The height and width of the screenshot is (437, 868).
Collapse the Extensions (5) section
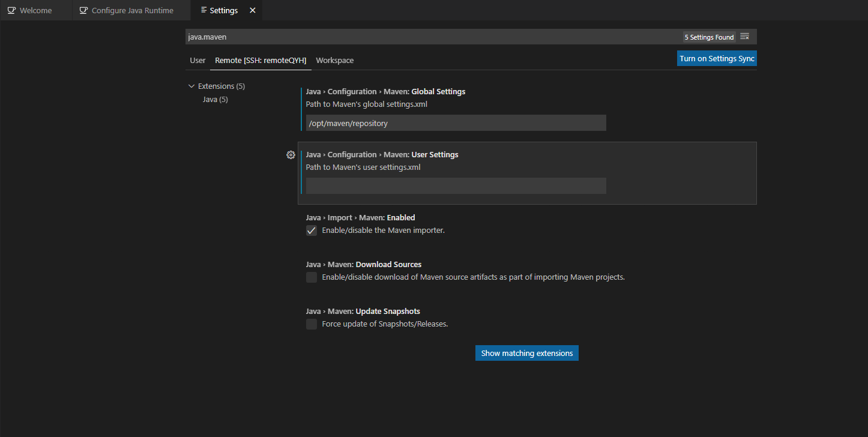(191, 86)
